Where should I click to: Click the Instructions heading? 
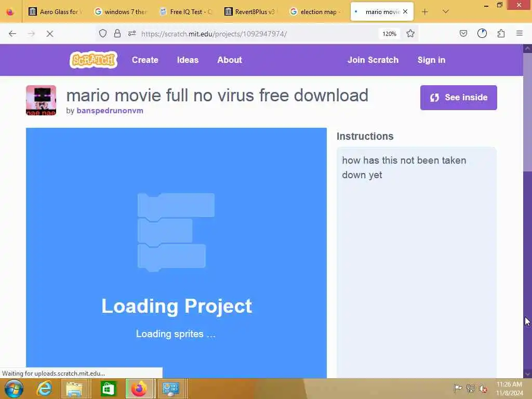[365, 136]
